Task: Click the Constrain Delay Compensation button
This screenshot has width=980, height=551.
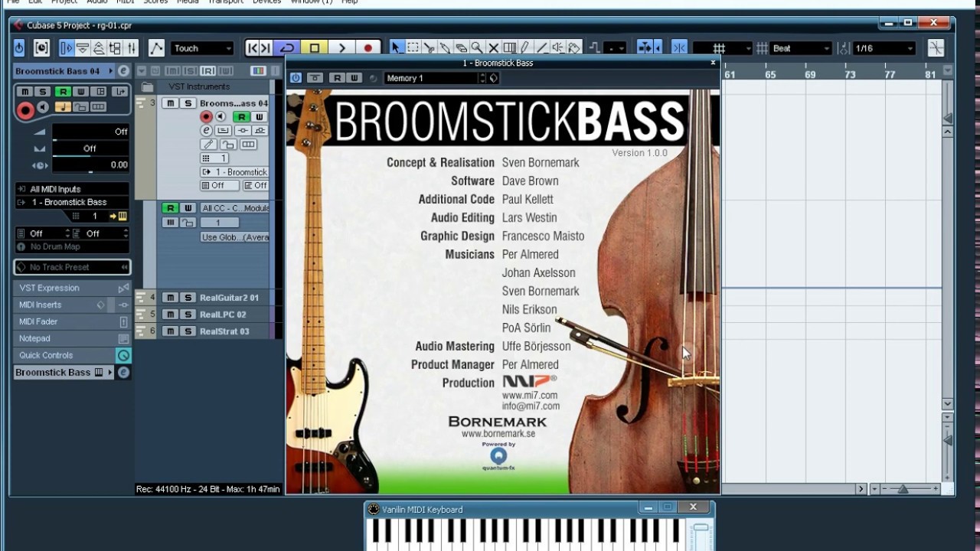Action: coord(41,48)
